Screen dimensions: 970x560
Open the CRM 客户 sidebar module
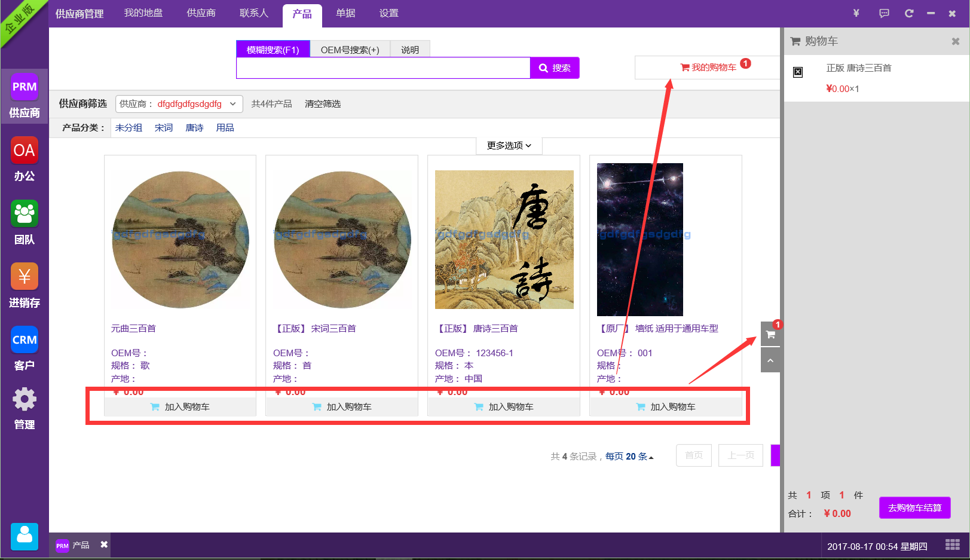(25, 349)
